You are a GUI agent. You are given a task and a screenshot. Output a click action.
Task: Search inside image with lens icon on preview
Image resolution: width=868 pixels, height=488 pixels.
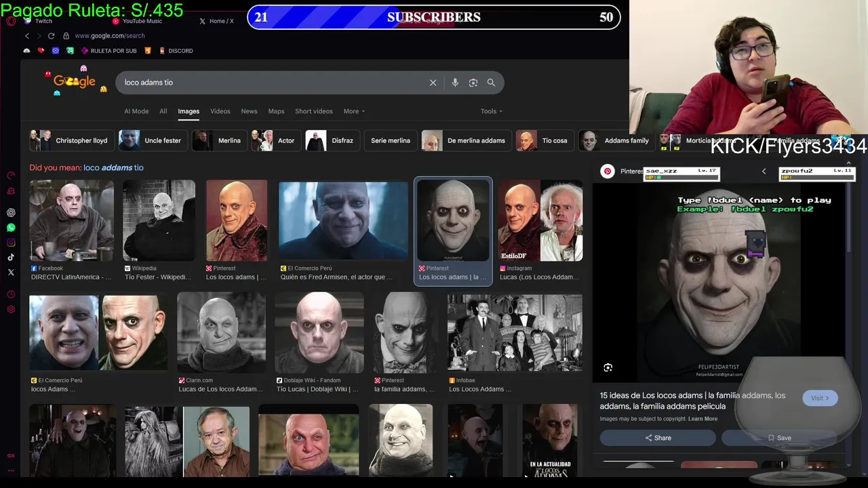(x=608, y=367)
